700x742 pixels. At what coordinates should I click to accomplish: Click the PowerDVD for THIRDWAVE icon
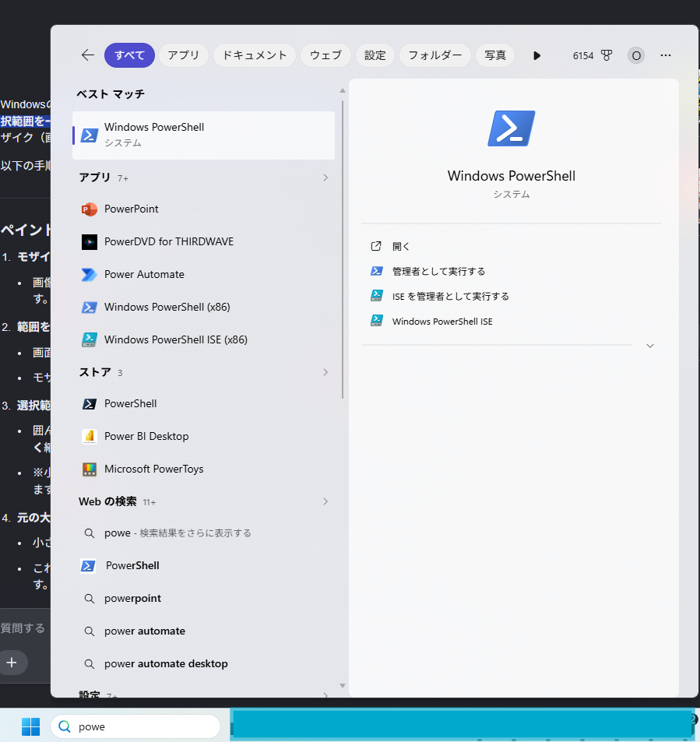90,242
